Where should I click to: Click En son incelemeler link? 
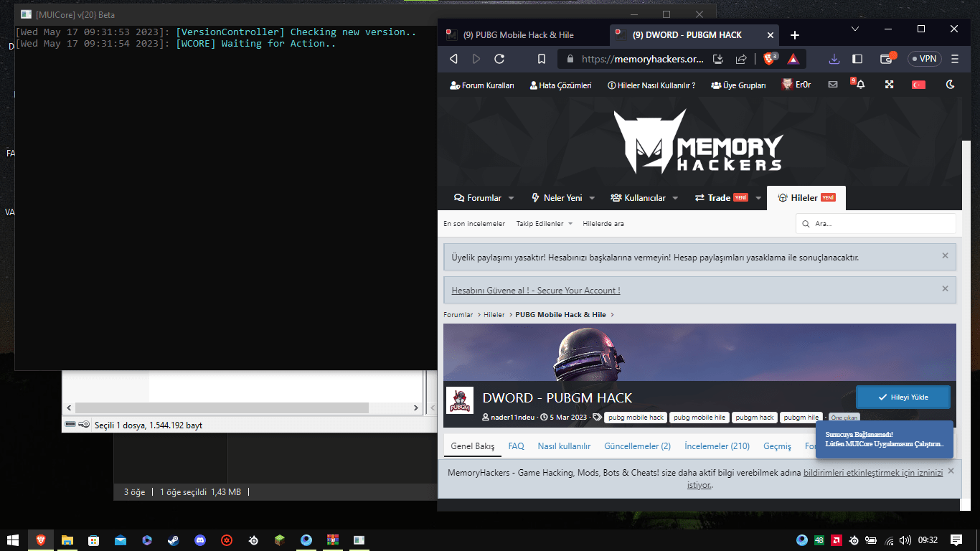point(474,224)
